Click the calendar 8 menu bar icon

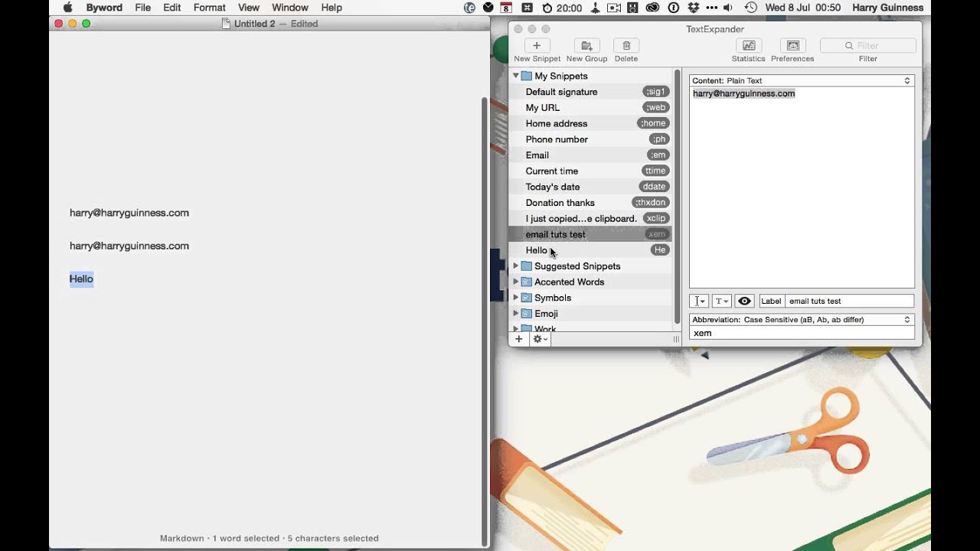506,8
